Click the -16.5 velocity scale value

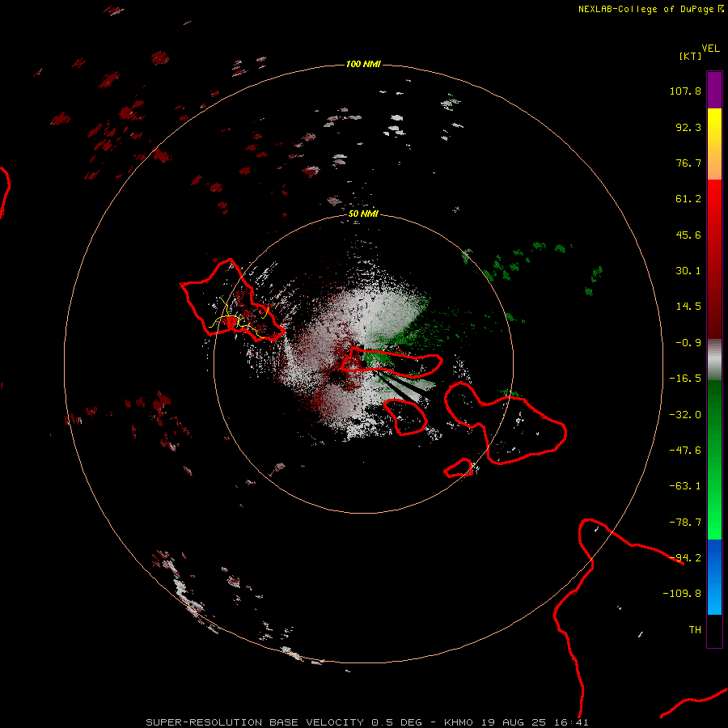(x=685, y=379)
